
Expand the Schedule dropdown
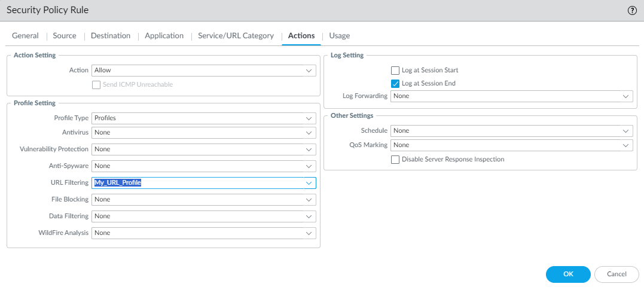(x=511, y=131)
